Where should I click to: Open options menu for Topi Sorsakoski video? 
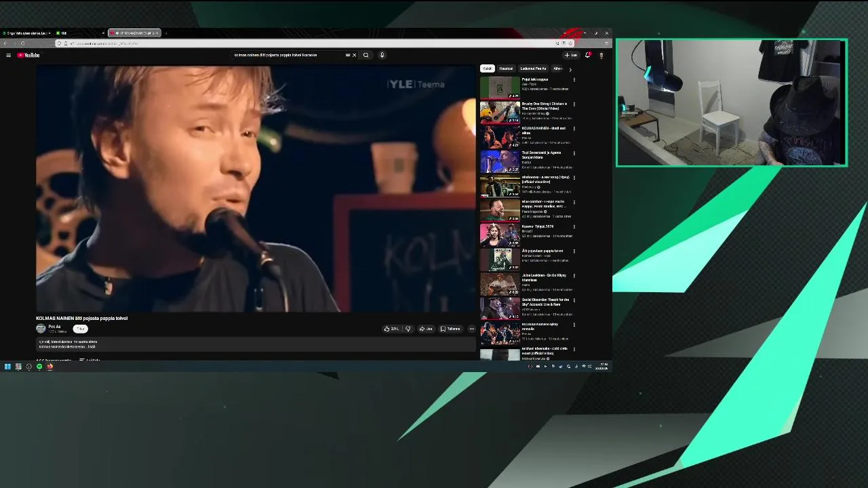coord(574,153)
